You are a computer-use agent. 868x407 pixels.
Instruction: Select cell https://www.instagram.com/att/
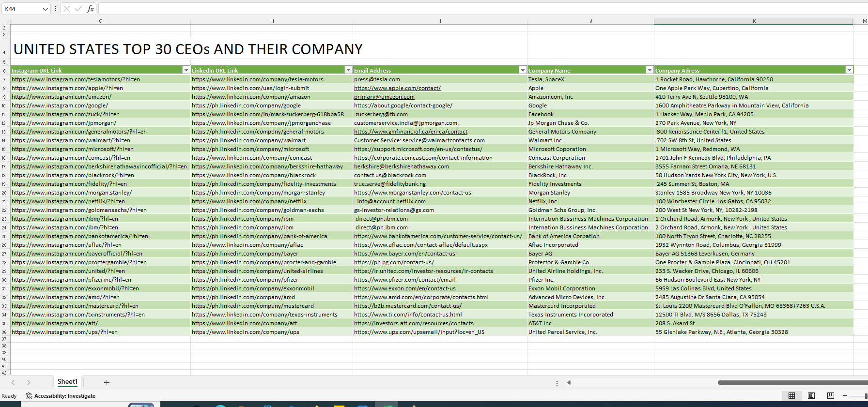100,323
